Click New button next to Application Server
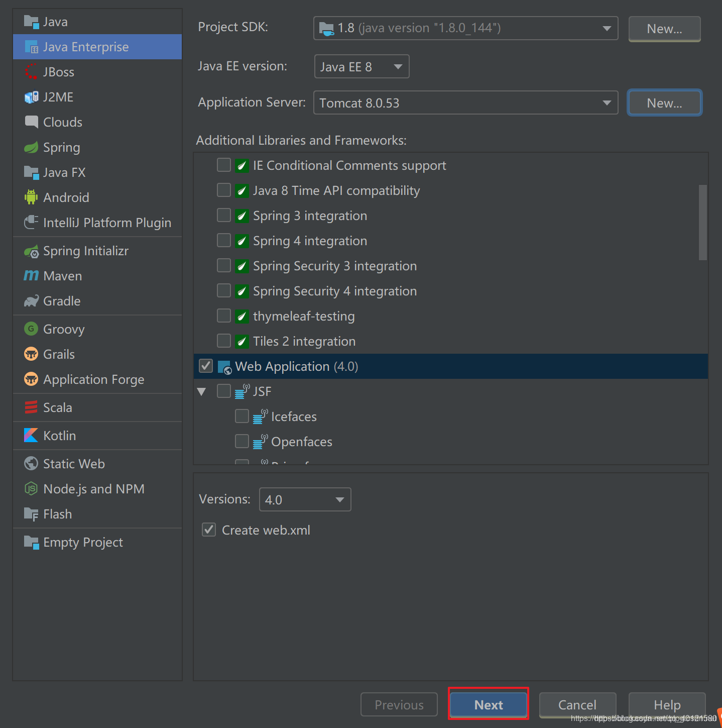 coord(664,103)
